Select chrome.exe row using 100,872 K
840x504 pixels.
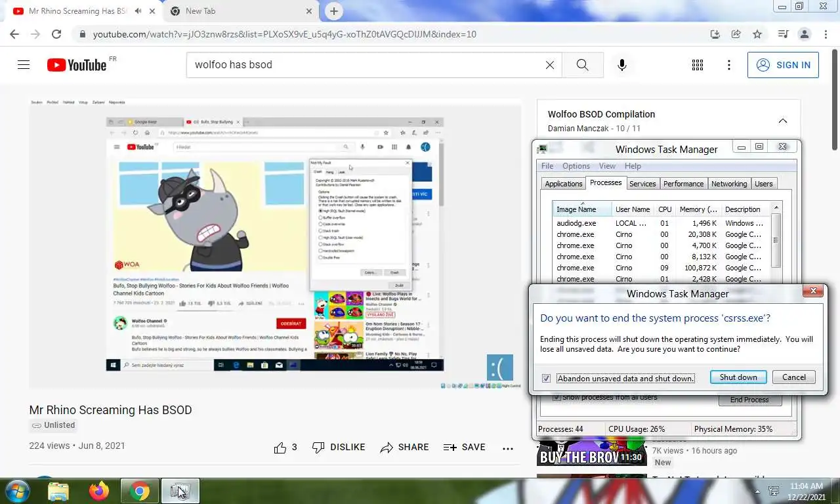point(661,268)
